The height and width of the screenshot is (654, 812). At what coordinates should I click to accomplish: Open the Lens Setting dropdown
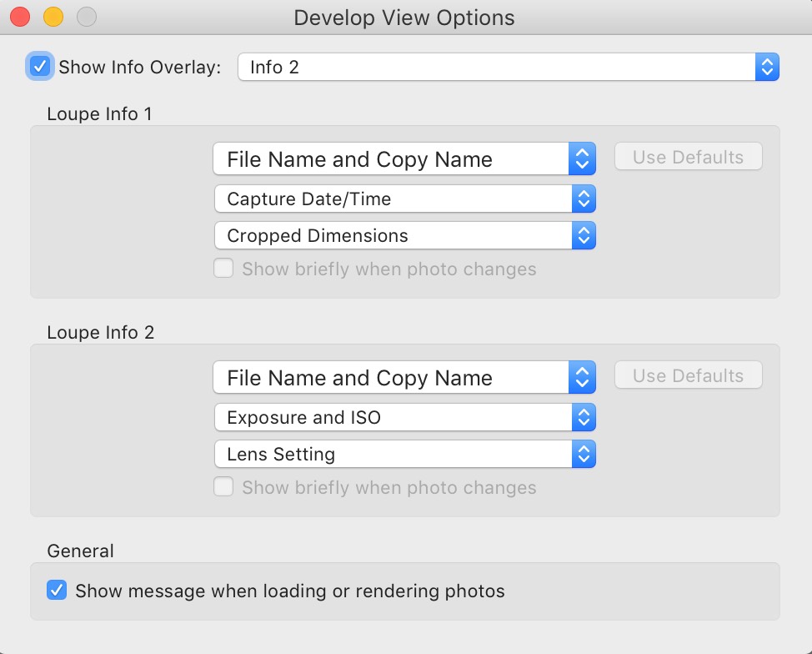click(x=405, y=455)
